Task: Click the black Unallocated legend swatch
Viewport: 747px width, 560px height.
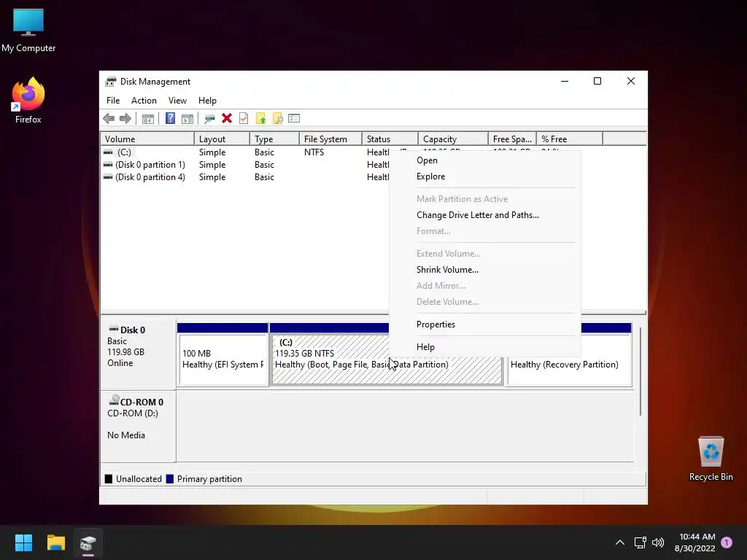Action: [x=109, y=479]
